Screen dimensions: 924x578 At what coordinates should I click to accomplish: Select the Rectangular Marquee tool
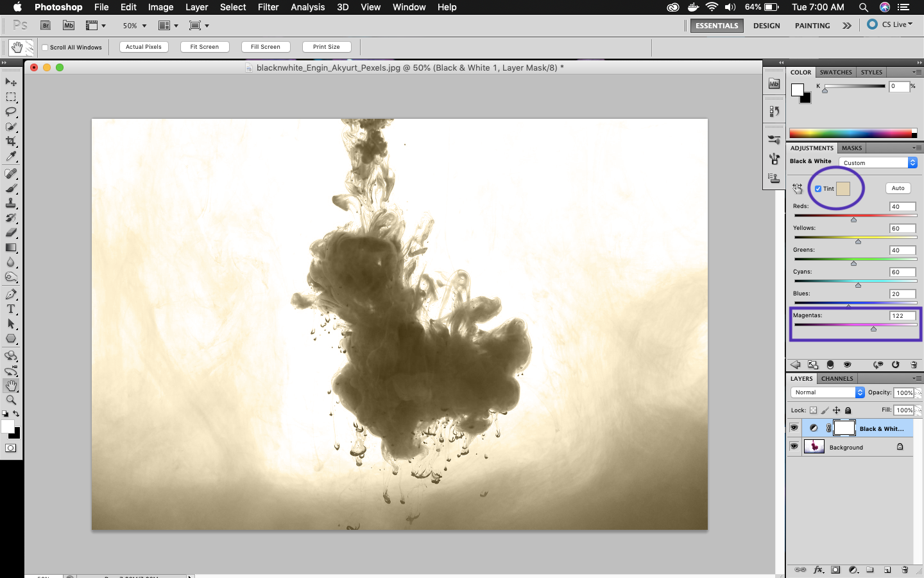(x=11, y=97)
